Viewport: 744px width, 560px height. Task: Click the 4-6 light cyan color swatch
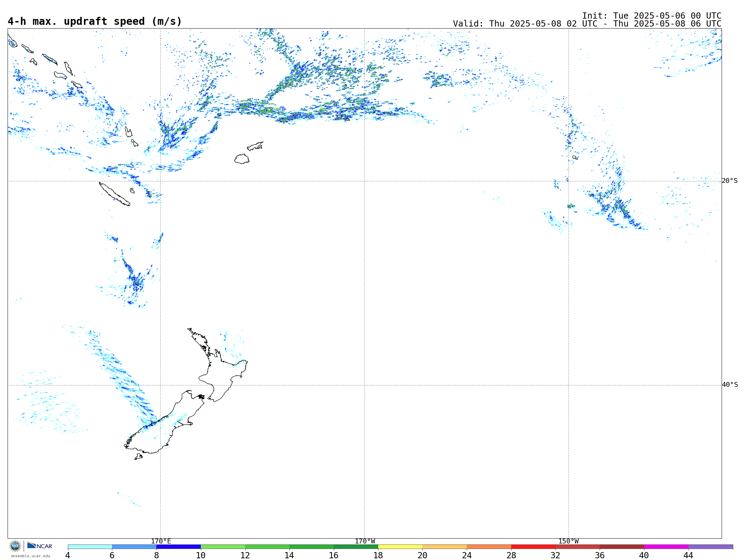(90, 547)
